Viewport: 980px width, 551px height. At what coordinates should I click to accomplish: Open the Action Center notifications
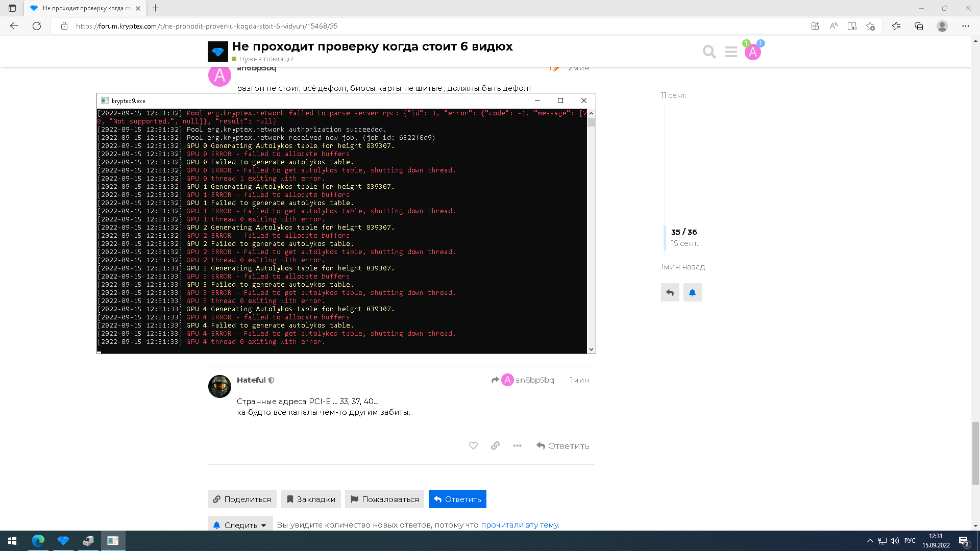tap(964, 541)
